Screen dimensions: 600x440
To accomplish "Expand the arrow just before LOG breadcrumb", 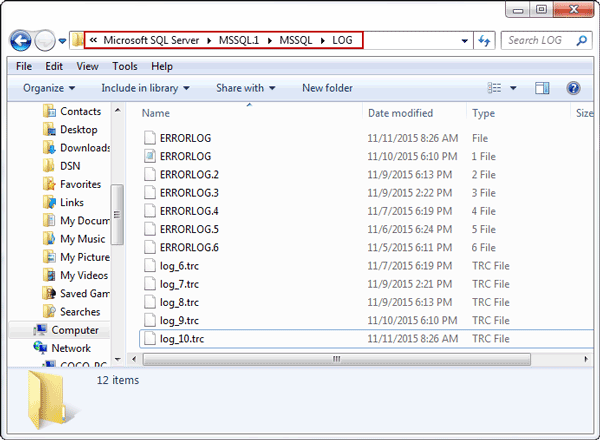I will point(323,41).
